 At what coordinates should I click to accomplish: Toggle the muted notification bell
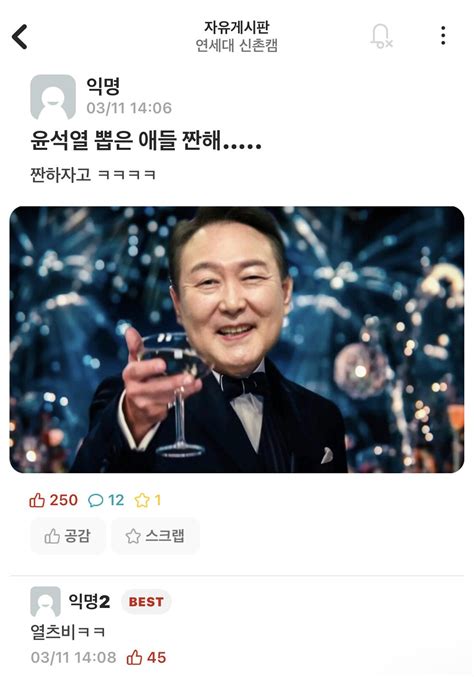[381, 36]
